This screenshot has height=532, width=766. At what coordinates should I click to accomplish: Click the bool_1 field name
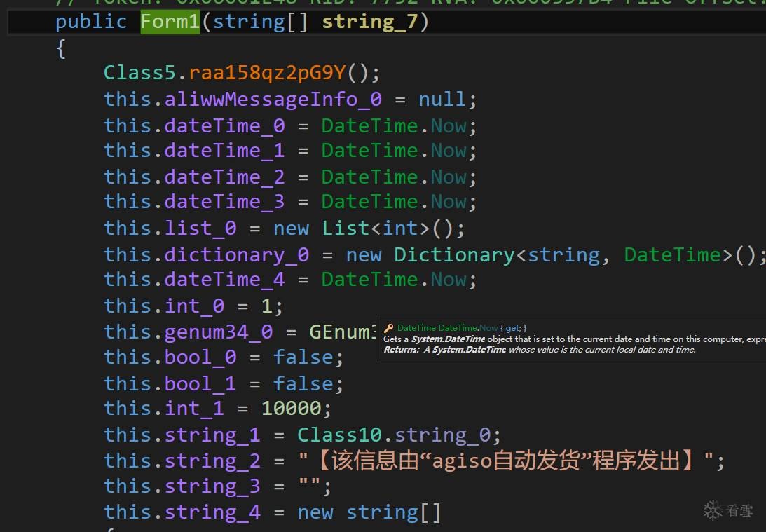[200, 384]
